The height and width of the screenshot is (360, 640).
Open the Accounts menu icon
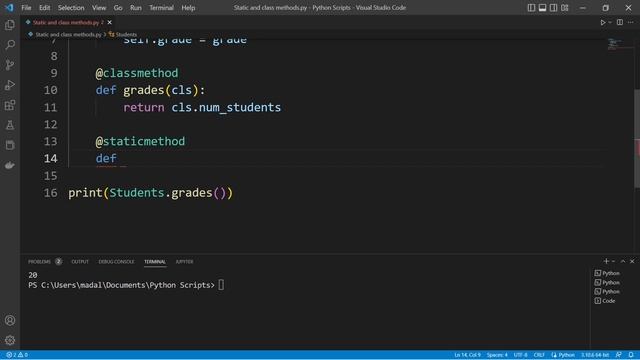tap(10, 320)
